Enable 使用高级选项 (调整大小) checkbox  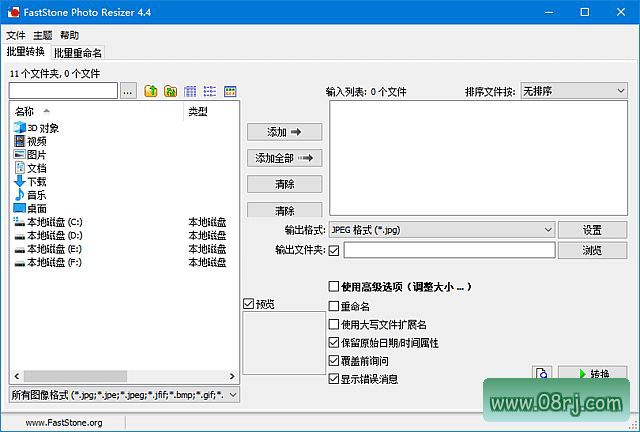(x=333, y=286)
